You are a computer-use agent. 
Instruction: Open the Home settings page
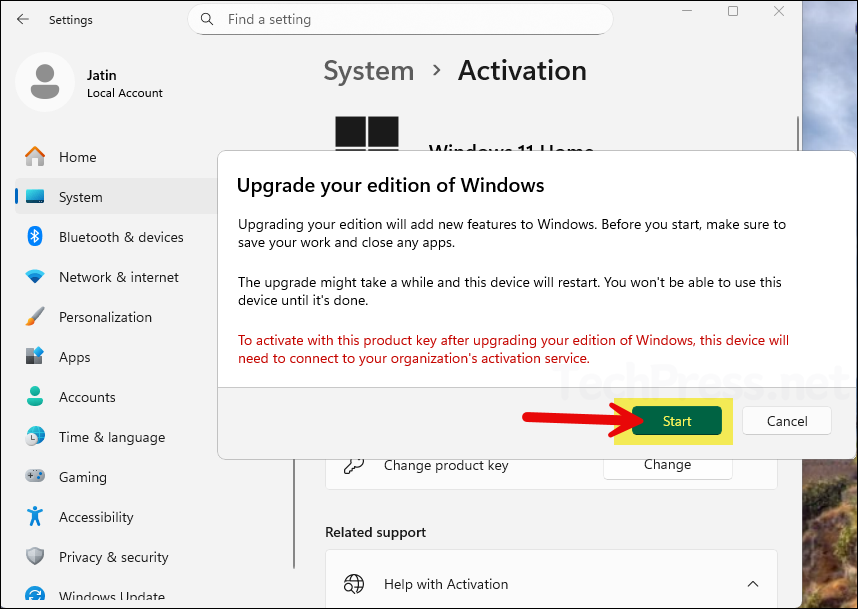(x=118, y=157)
